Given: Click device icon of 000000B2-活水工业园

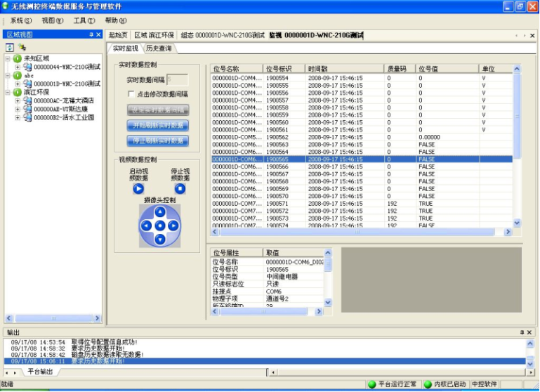Looking at the screenshot, I should tap(27, 117).
